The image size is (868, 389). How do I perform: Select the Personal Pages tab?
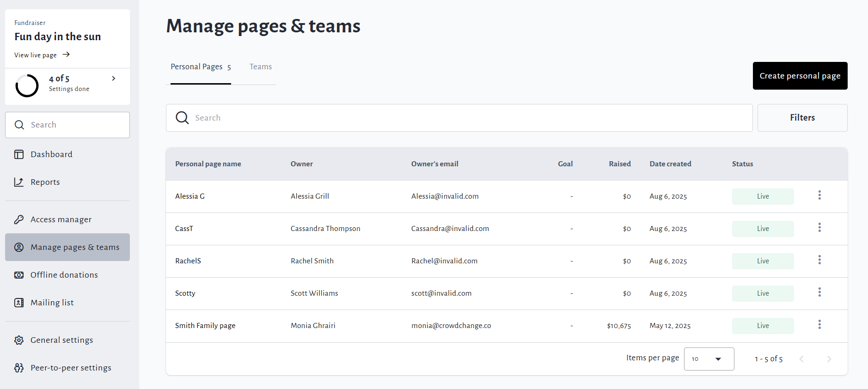(x=201, y=67)
